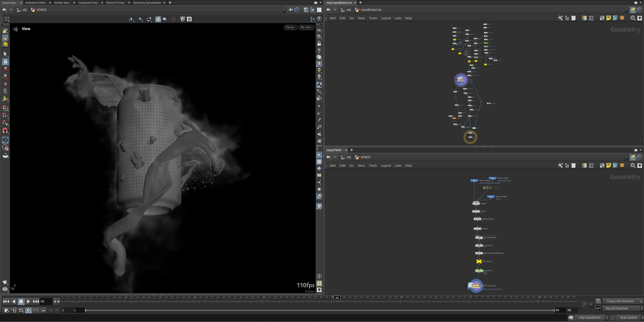Select the arrow Select tool in the left toolbar
Screen dimensions: 644x322
pyautogui.click(x=5, y=54)
